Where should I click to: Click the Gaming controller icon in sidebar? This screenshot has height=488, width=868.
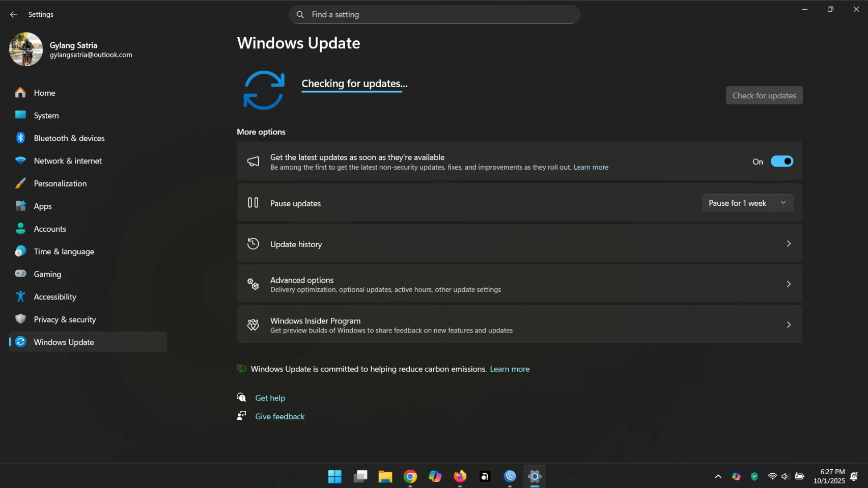click(x=20, y=274)
